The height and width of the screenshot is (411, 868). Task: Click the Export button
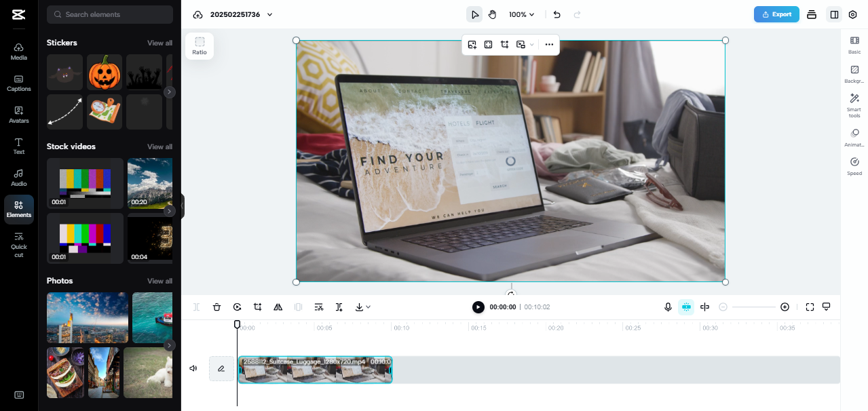point(776,14)
